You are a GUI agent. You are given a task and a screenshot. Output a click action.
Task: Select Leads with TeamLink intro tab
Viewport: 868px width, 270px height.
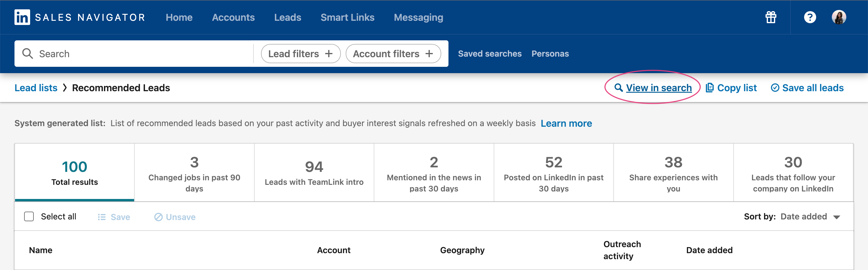coord(314,173)
